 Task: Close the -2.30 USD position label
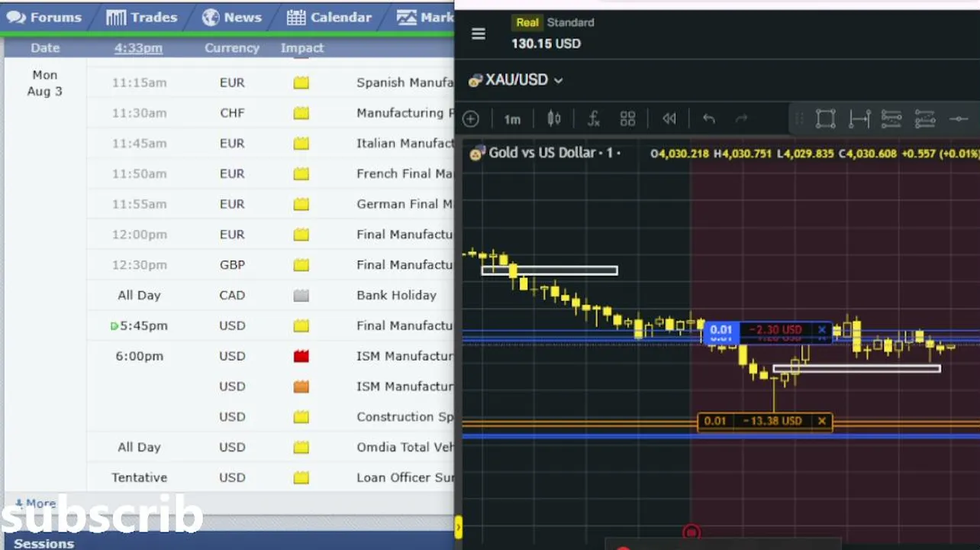click(821, 330)
